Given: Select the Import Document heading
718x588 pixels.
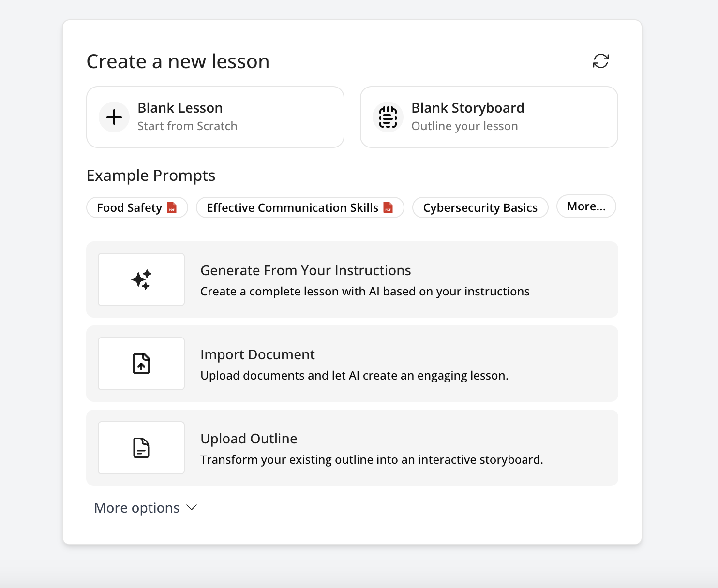Looking at the screenshot, I should point(257,354).
